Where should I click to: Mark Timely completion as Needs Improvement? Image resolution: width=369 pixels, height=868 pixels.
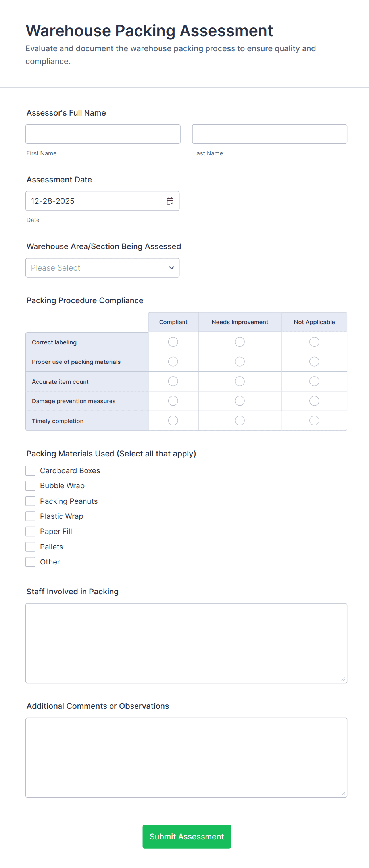click(x=240, y=420)
